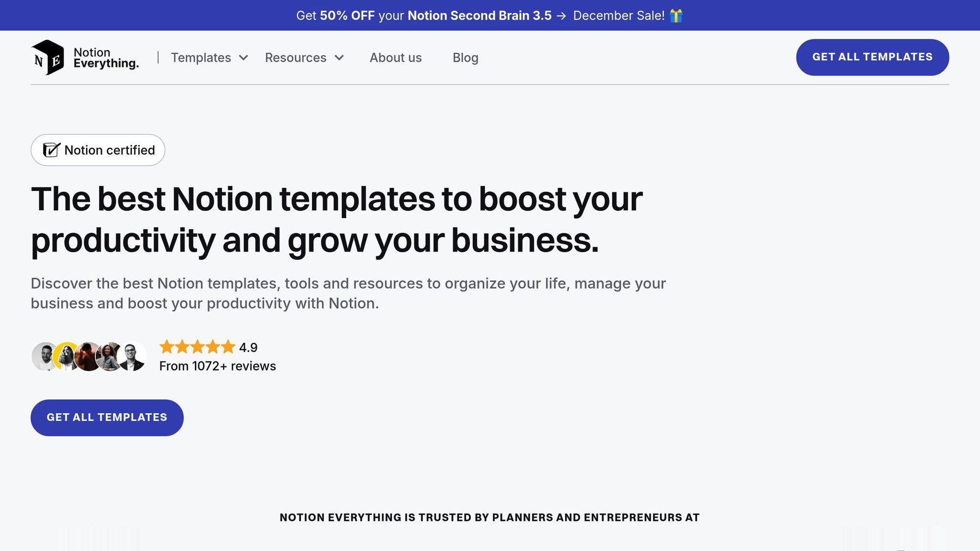The width and height of the screenshot is (980, 551).
Task: Open the Blog page
Action: point(465,58)
